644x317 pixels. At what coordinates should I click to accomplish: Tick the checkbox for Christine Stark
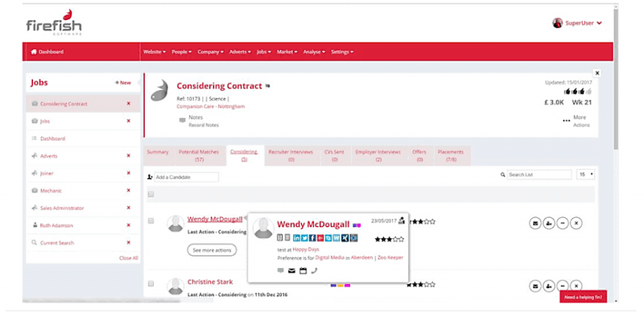pos(151,284)
